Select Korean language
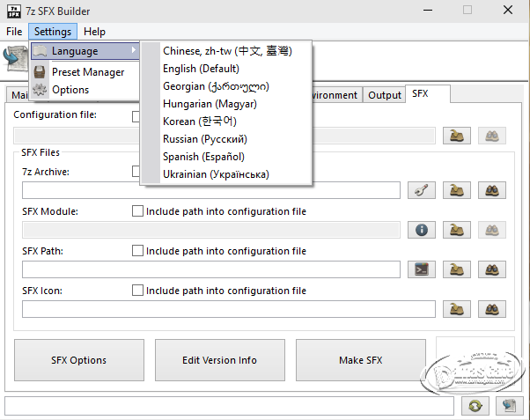The height and width of the screenshot is (420, 530). coord(200,122)
